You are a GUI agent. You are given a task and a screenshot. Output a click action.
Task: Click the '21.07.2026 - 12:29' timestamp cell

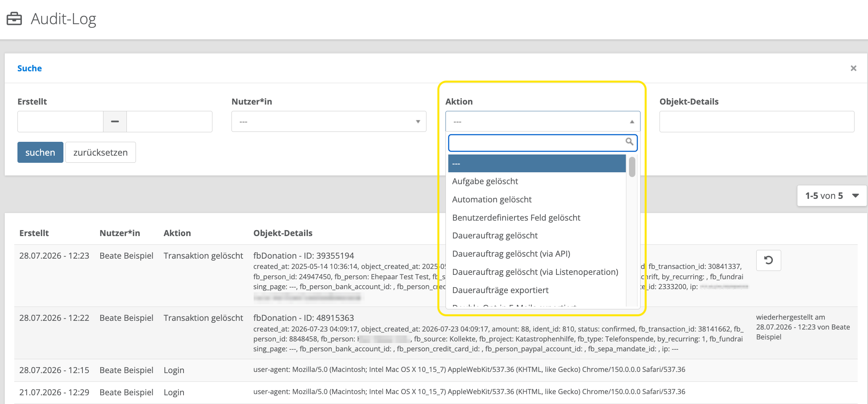coord(54,392)
